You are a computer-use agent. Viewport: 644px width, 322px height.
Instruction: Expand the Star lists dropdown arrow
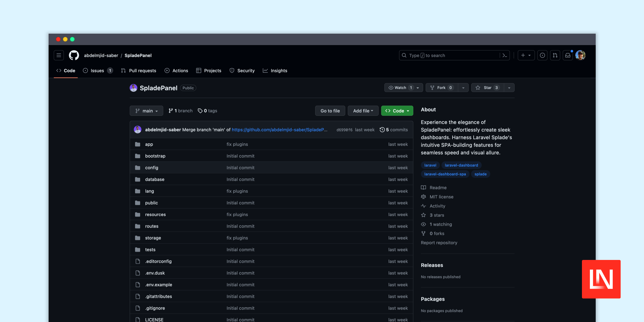pyautogui.click(x=509, y=88)
